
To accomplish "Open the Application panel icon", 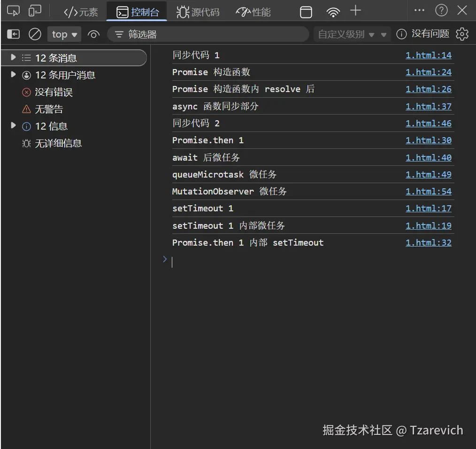I will pyautogui.click(x=306, y=12).
